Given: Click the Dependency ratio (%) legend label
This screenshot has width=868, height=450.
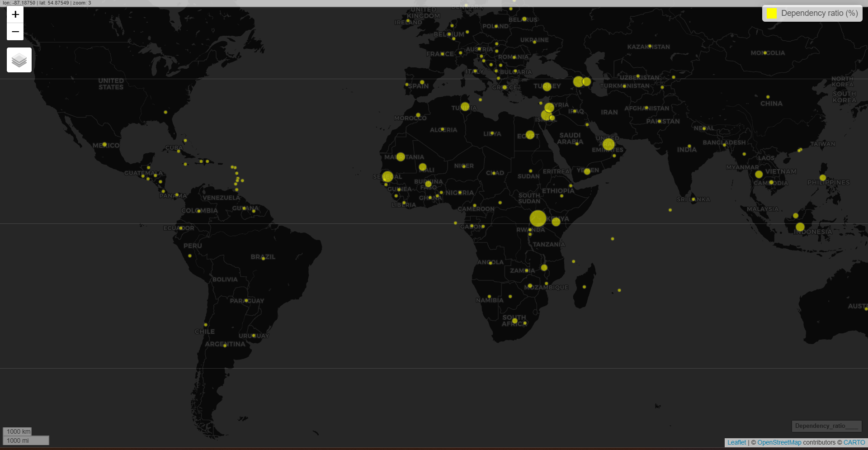Looking at the screenshot, I should [819, 13].
